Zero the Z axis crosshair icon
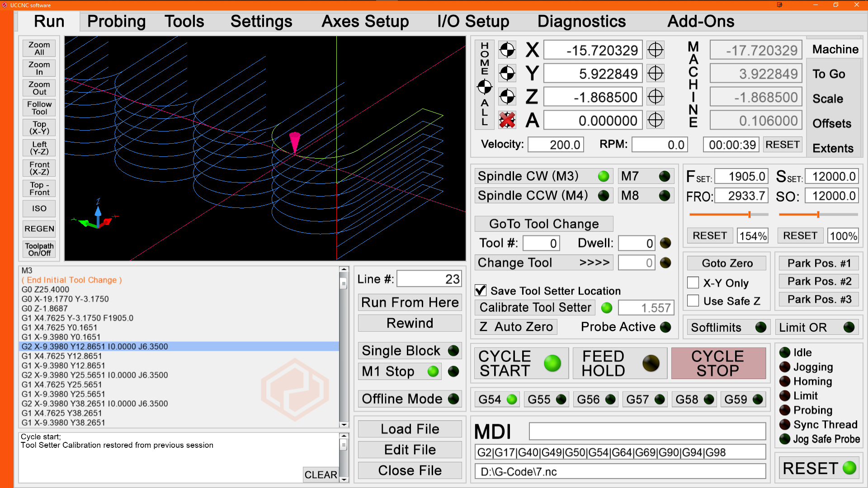The height and width of the screenshot is (488, 868). [x=655, y=97]
